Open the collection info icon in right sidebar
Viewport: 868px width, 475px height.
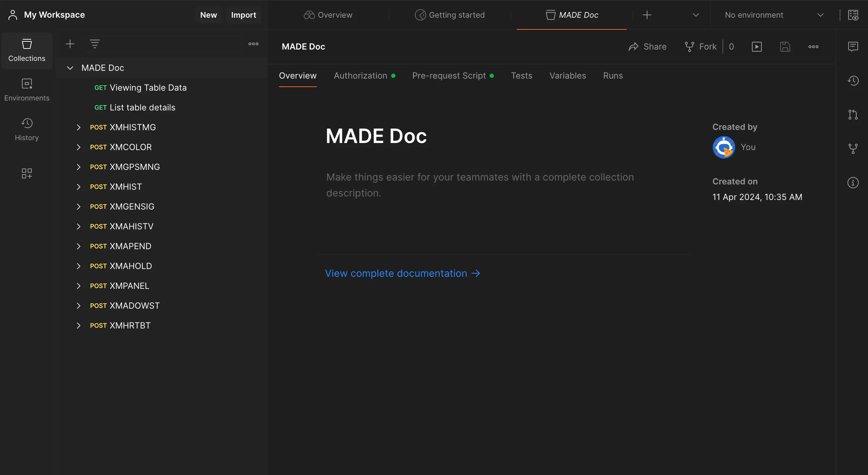coord(853,183)
